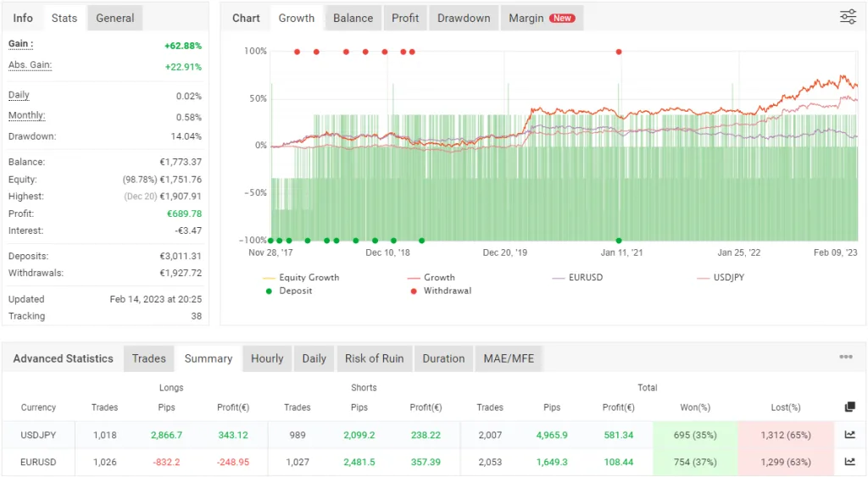The image size is (868, 477).
Task: Open USDJPY row chart icon
Action: pyautogui.click(x=849, y=435)
